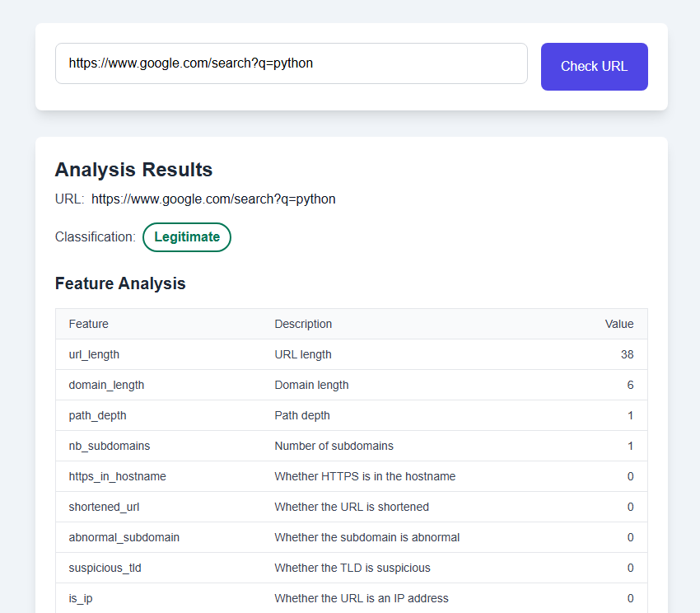Image resolution: width=700 pixels, height=613 pixels.
Task: Click the value 6 in domain_length row
Action: tap(630, 385)
